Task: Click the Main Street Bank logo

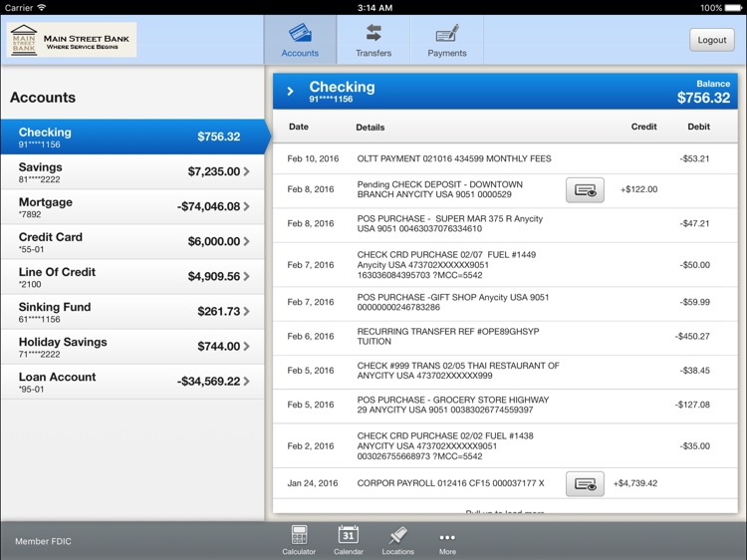Action: coord(72,40)
